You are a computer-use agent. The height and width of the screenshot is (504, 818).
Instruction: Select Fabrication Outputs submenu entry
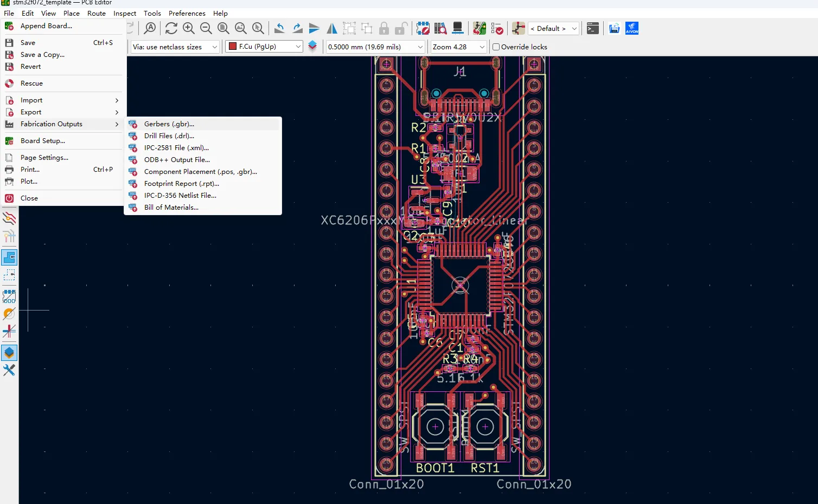63,124
